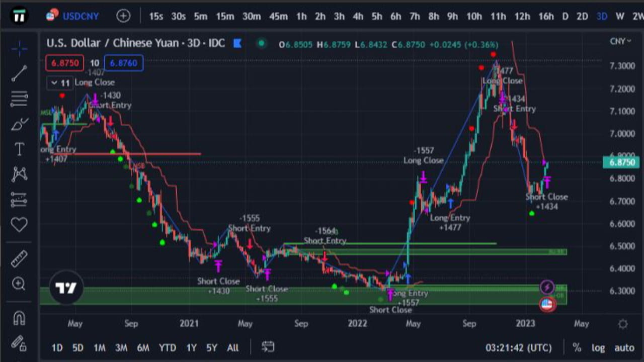Image resolution: width=644 pixels, height=362 pixels.
Task: Activate the Zoom In tool
Action: coord(19,284)
